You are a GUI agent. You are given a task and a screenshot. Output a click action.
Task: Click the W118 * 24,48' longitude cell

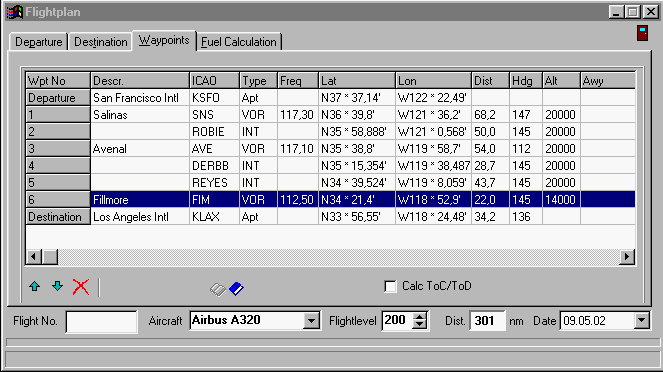[x=433, y=217]
